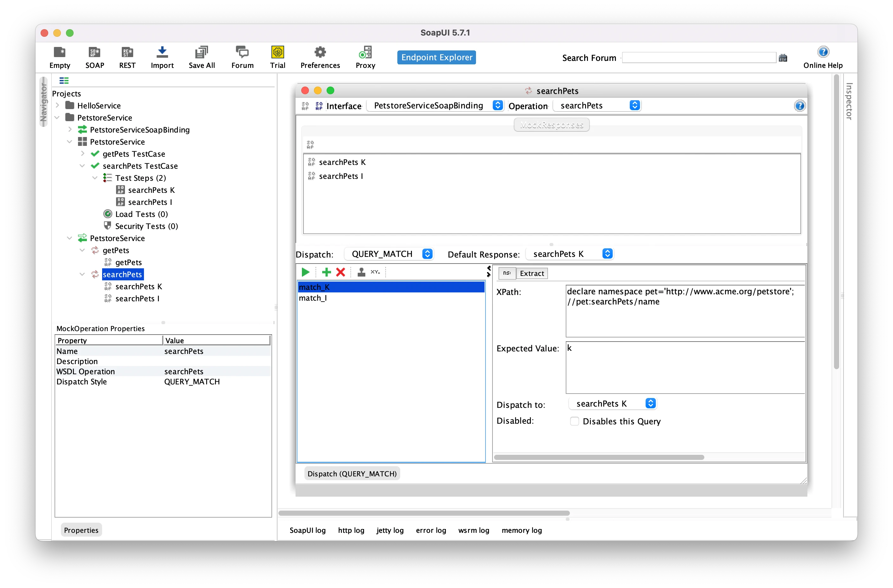Click the copy query stamp icon

click(x=361, y=272)
